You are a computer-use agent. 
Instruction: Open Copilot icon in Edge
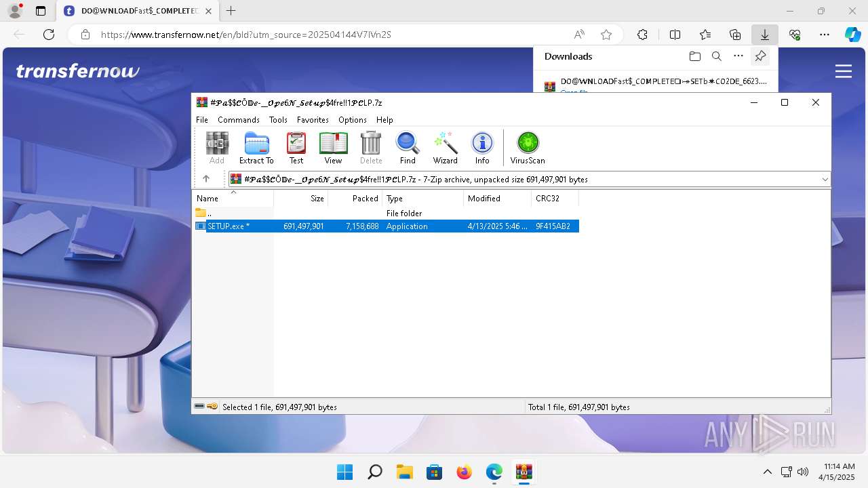tap(852, 35)
